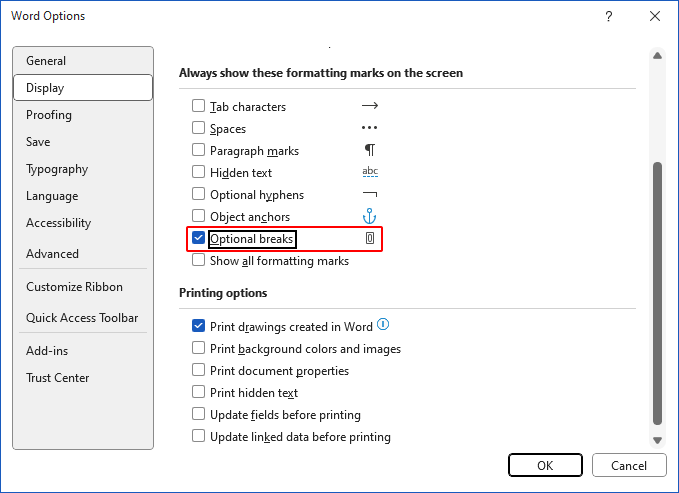Check Print background colors and images
Image resolution: width=679 pixels, height=493 pixels.
pos(198,349)
